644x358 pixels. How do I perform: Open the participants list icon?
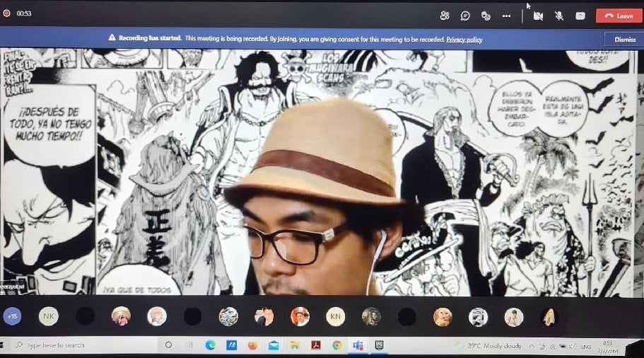click(445, 16)
